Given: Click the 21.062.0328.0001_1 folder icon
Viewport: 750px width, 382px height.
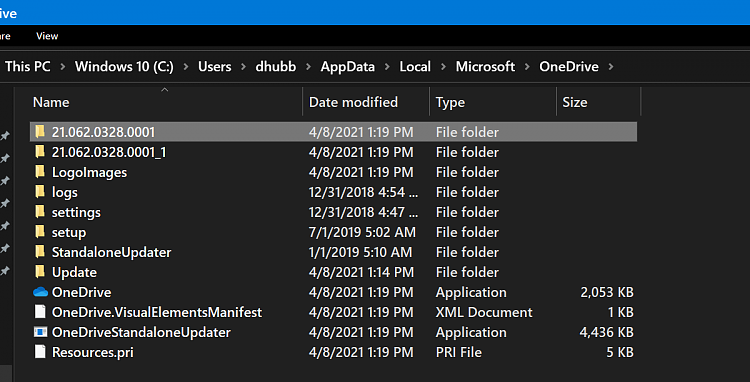Looking at the screenshot, I should click(x=41, y=152).
